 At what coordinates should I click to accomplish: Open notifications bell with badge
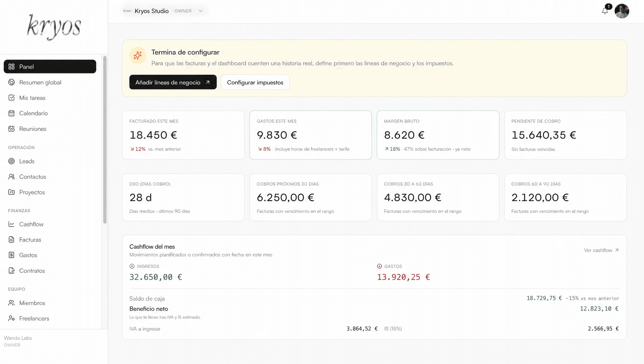coord(606,10)
